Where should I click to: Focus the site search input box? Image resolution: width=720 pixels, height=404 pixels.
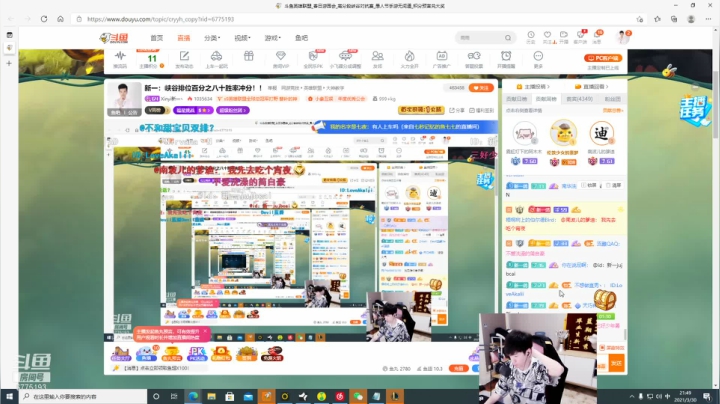point(480,38)
